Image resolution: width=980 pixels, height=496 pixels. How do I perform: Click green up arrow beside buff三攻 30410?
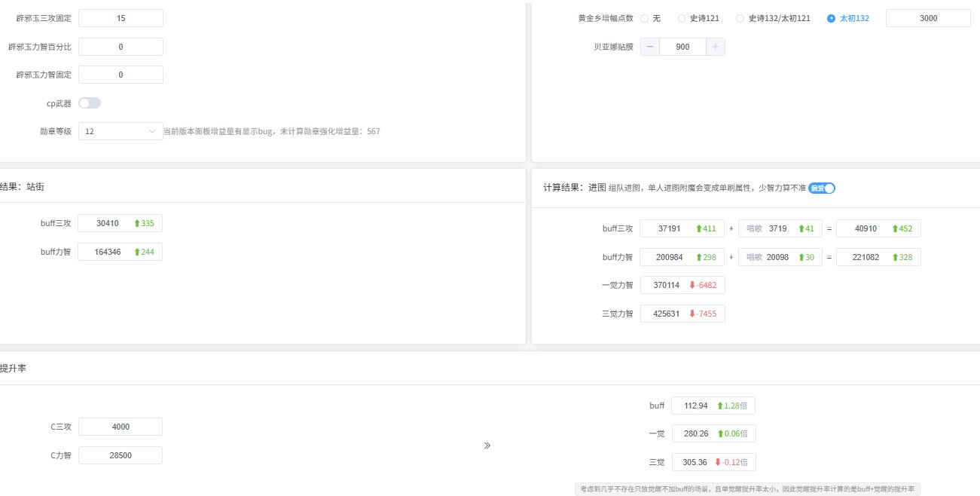pyautogui.click(x=137, y=224)
